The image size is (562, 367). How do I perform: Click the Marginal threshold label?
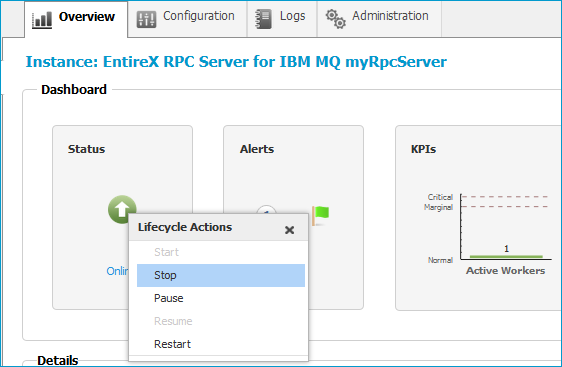[438, 207]
